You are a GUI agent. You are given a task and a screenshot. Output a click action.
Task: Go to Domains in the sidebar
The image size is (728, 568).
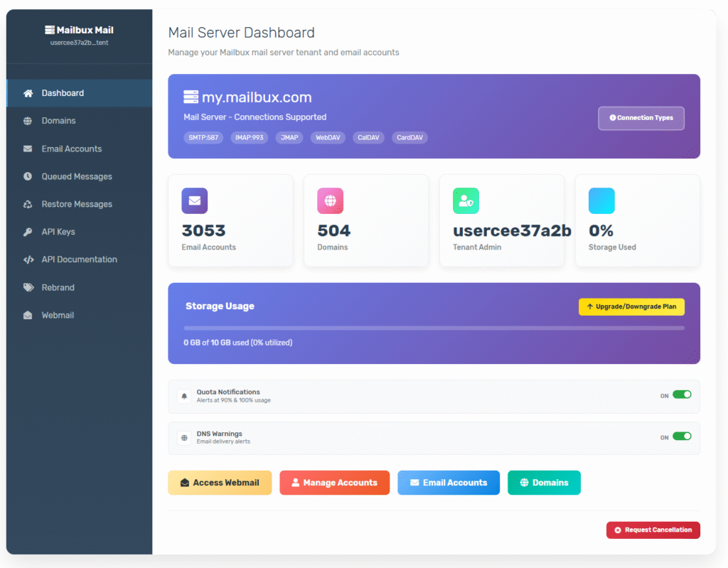point(80,121)
